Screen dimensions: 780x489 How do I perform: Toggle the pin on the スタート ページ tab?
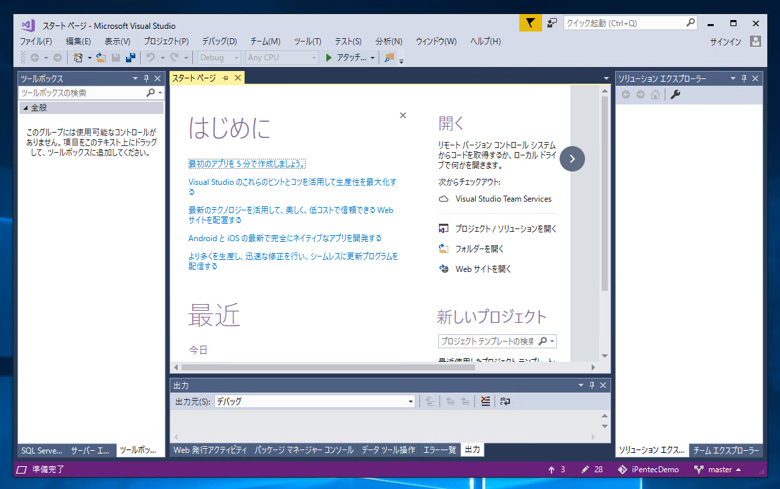coord(226,78)
